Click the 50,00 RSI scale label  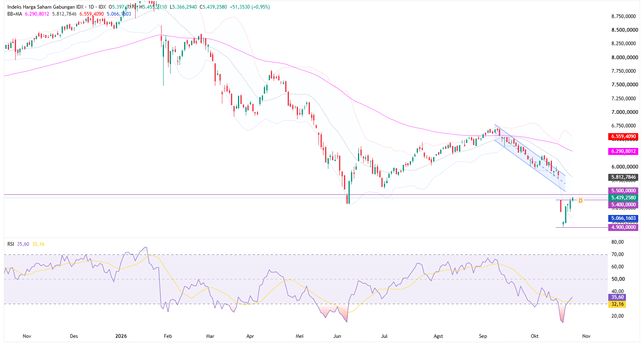tap(618, 279)
